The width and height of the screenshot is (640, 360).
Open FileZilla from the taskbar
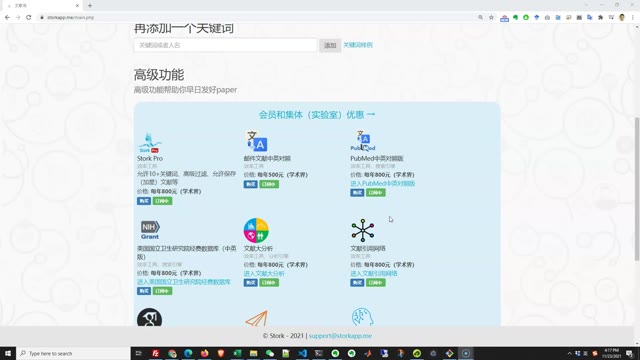click(156, 353)
